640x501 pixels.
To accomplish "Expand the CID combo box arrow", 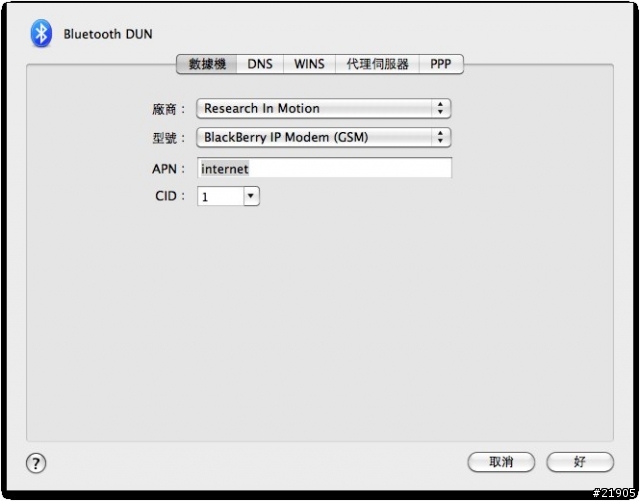I will tap(251, 196).
